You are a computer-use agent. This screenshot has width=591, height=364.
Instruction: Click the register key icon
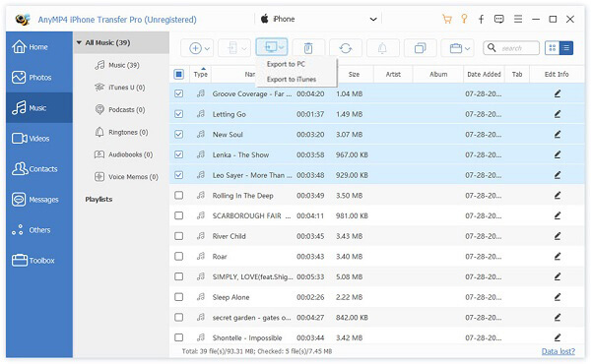click(x=464, y=19)
